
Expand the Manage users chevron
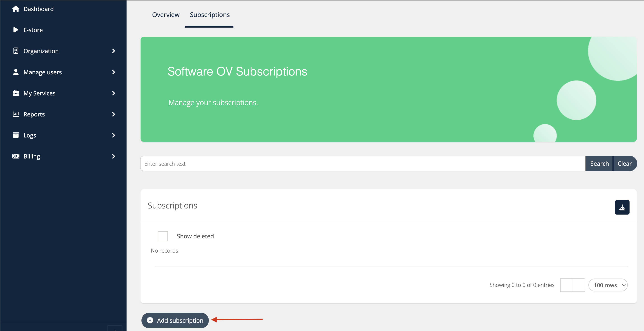(113, 72)
